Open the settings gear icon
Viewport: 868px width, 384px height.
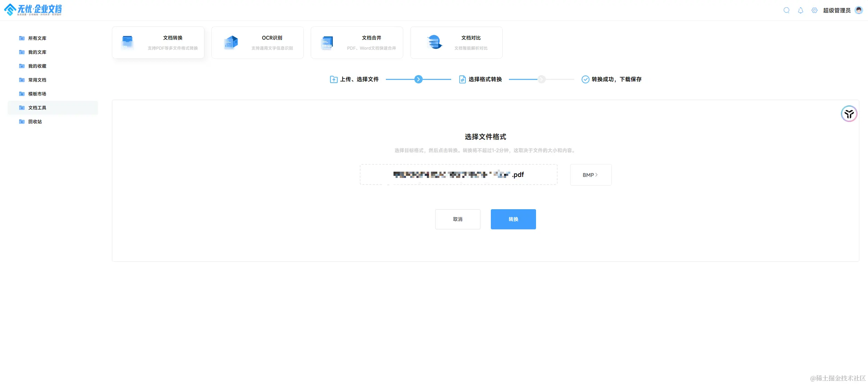pos(814,10)
